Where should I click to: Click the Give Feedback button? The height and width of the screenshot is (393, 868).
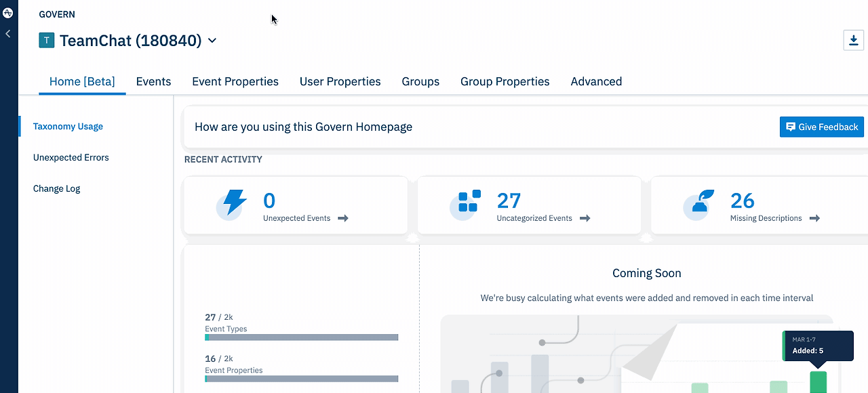(821, 127)
